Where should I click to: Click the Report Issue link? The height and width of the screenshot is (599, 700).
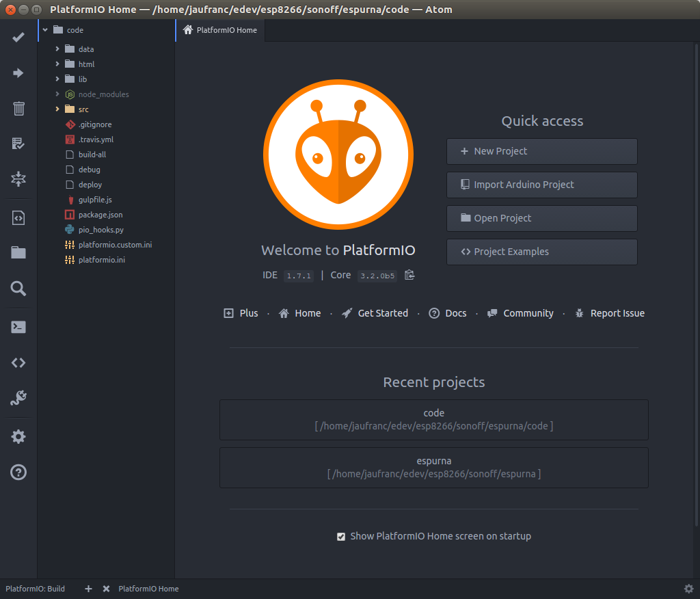click(610, 313)
